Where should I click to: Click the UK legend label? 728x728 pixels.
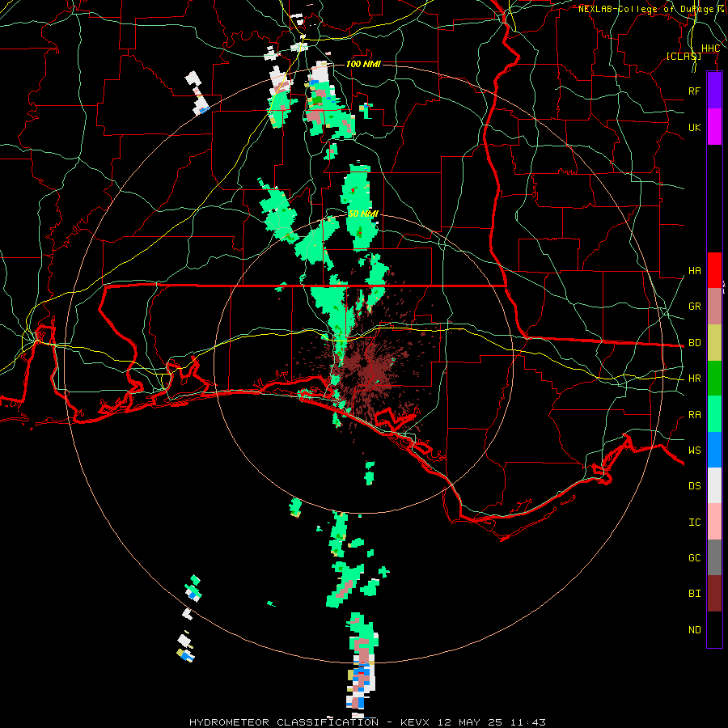pyautogui.click(x=695, y=127)
